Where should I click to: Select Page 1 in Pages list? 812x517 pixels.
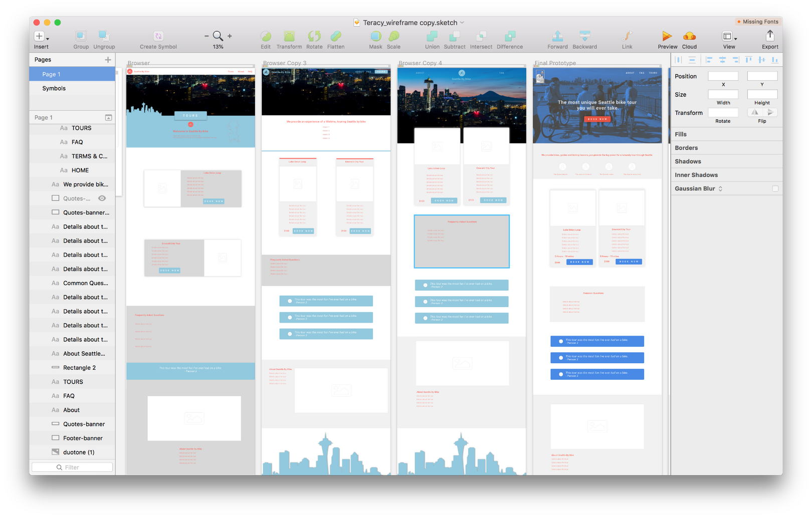tap(72, 74)
